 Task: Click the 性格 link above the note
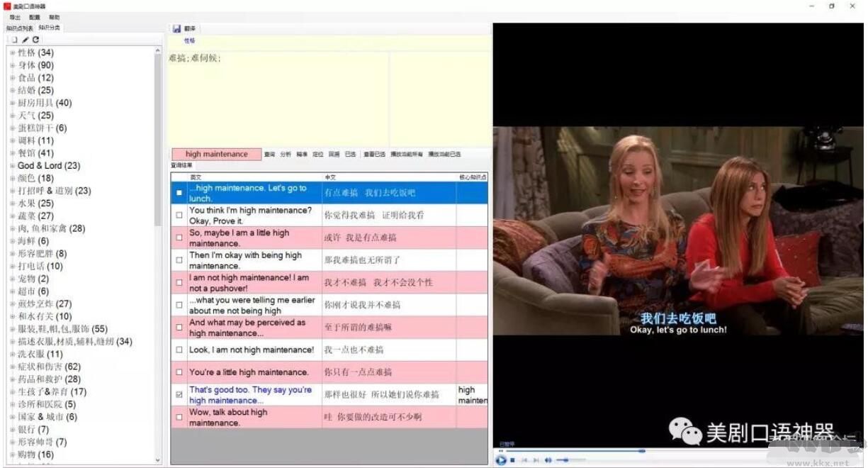(189, 41)
